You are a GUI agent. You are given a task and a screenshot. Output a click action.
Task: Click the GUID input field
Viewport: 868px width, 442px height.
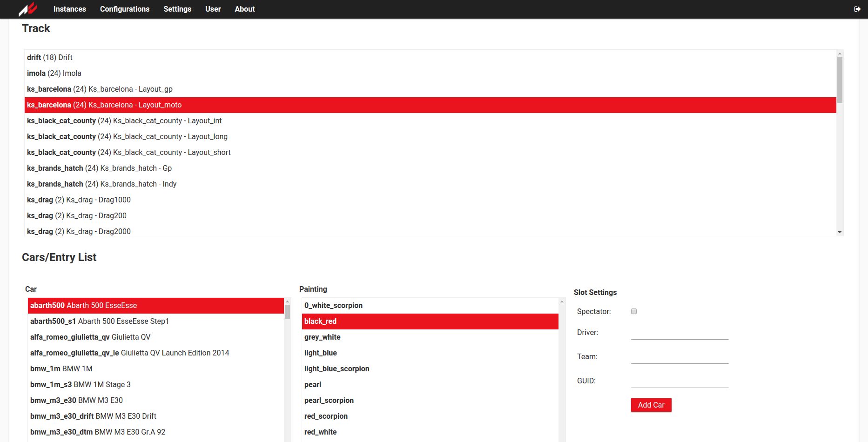click(x=680, y=381)
